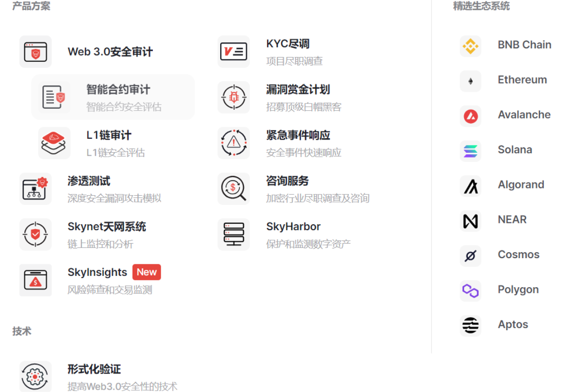Click the 智能合约审计 document icon
This screenshot has width=585, height=392.
click(54, 97)
